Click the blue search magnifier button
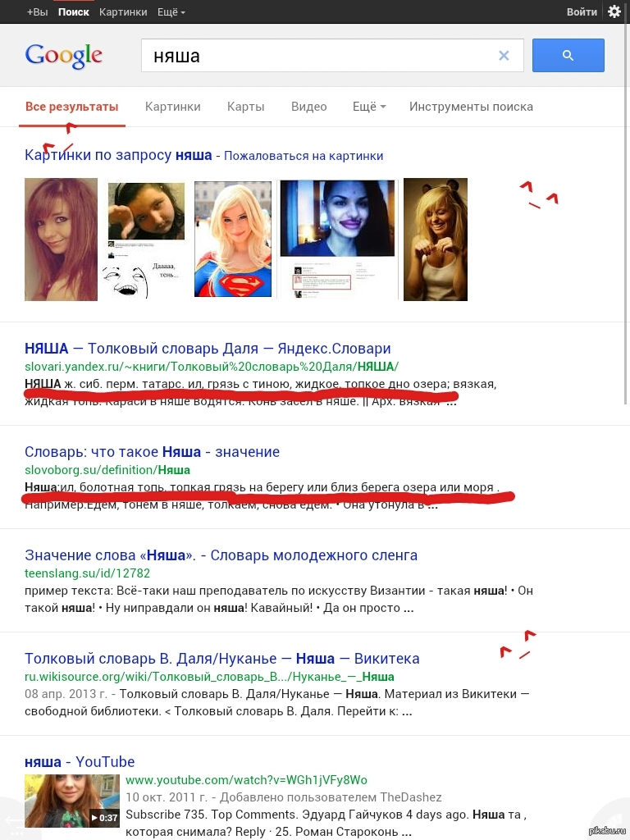Screen dimensions: 630x840 pyautogui.click(x=568, y=56)
